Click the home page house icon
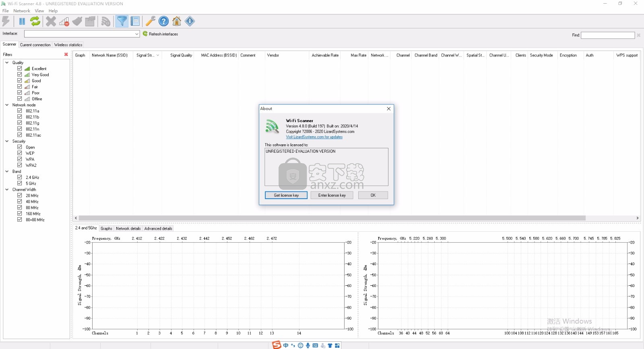644x349 pixels. tap(177, 21)
